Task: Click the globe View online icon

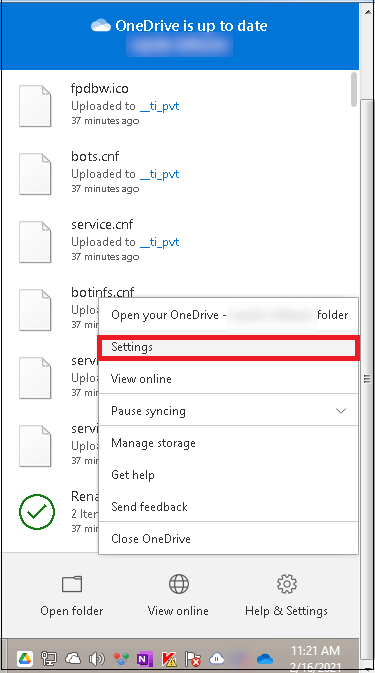Action: click(x=178, y=584)
